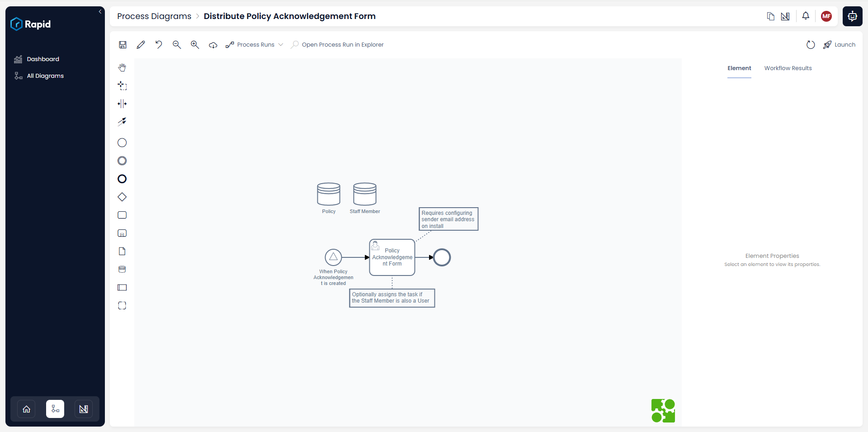Screen dimensions: 868x432
Task: Click Open Process Run in Explorer
Action: click(x=337, y=45)
